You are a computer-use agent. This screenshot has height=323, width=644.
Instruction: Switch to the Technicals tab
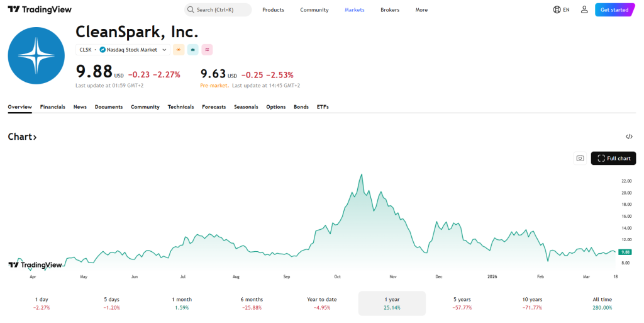coord(180,107)
